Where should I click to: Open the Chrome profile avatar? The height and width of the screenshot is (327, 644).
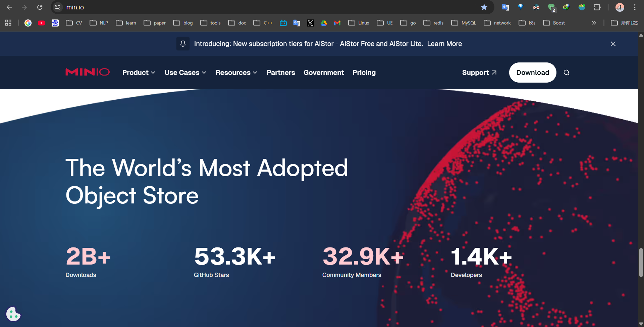click(x=620, y=7)
